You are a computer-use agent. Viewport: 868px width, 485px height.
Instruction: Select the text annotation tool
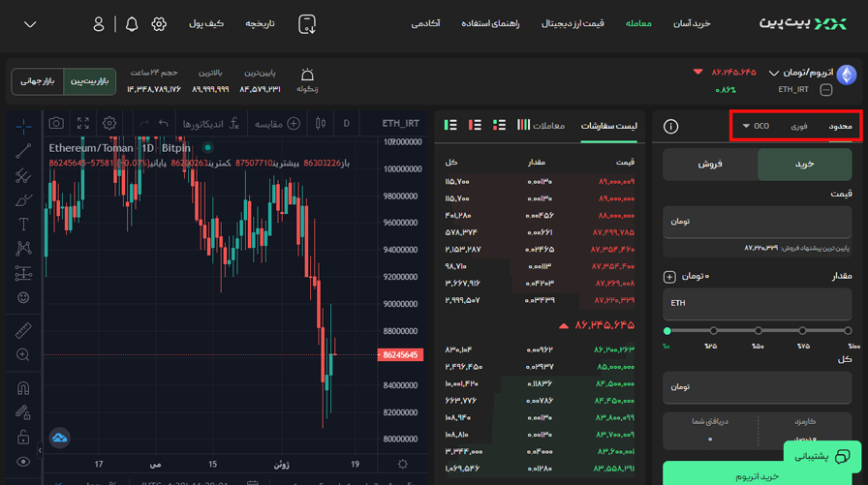coord(23,224)
